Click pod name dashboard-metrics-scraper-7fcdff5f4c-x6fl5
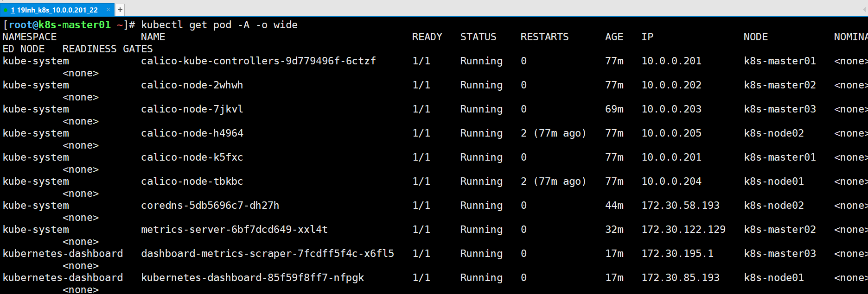 pyautogui.click(x=268, y=254)
